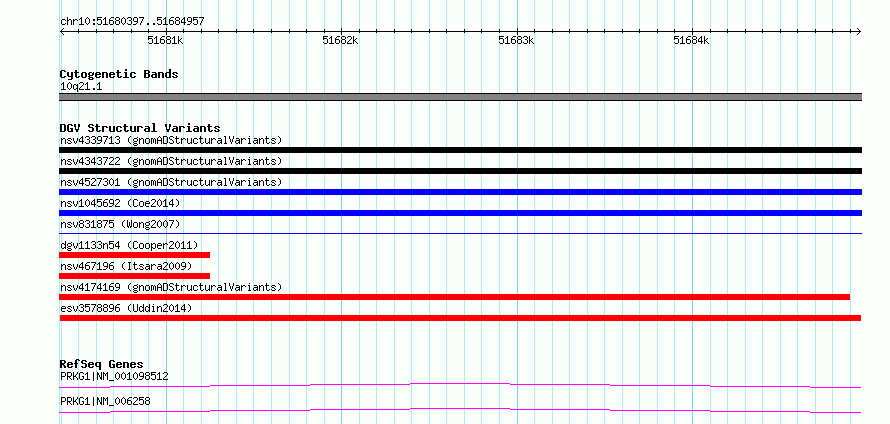Select the Cytogenetic Bands track title
The image size is (890, 424).
[119, 74]
